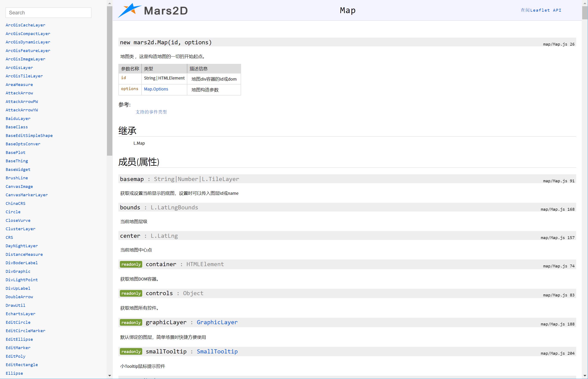Click the Mars2D logo

tap(153, 10)
